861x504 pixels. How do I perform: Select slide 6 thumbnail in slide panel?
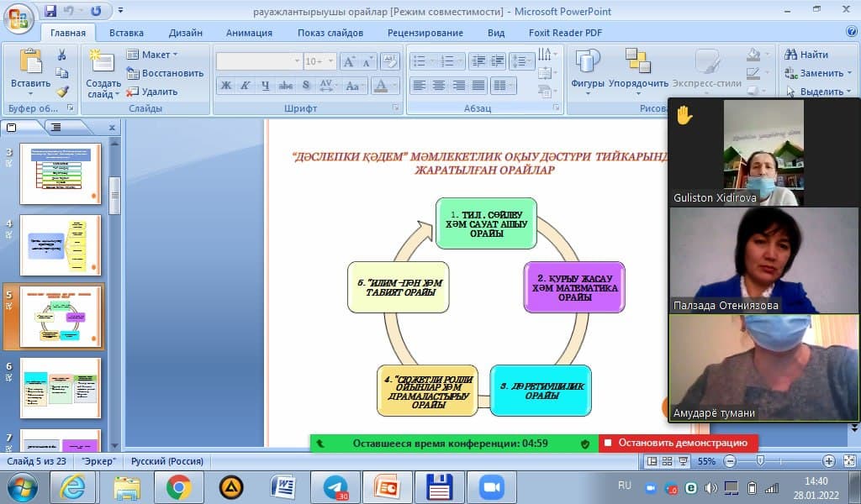point(61,387)
